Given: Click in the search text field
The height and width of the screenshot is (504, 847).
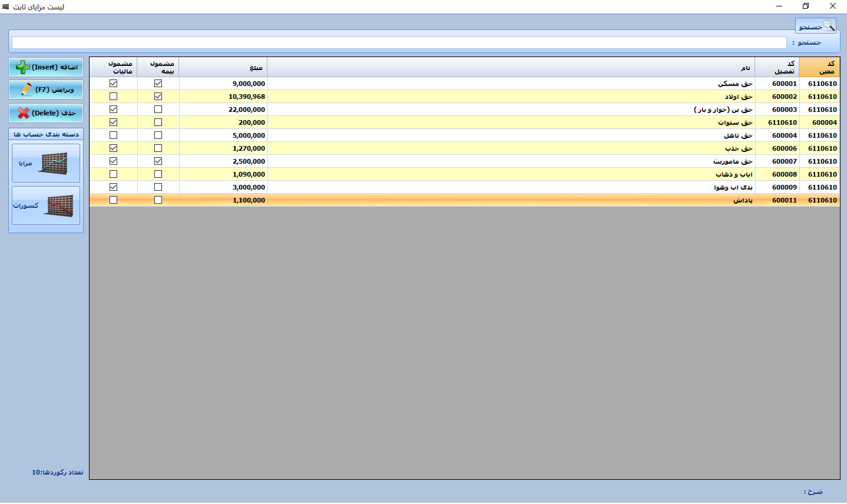Looking at the screenshot, I should [399, 43].
